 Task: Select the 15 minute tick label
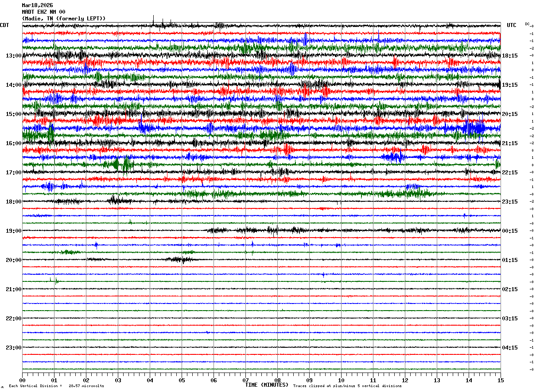coord(501,380)
